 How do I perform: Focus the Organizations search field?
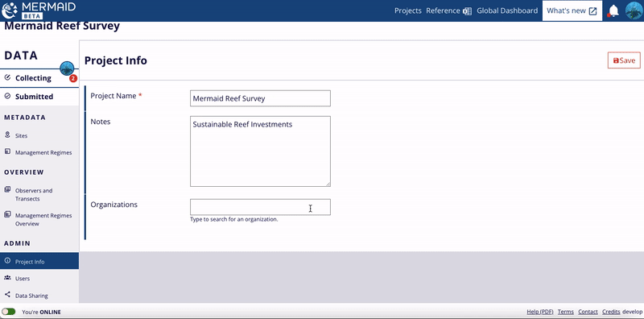coord(260,207)
